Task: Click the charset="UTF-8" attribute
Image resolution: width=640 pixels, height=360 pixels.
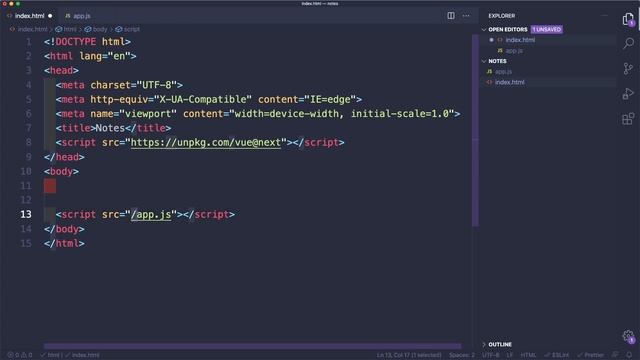Action: (136, 85)
